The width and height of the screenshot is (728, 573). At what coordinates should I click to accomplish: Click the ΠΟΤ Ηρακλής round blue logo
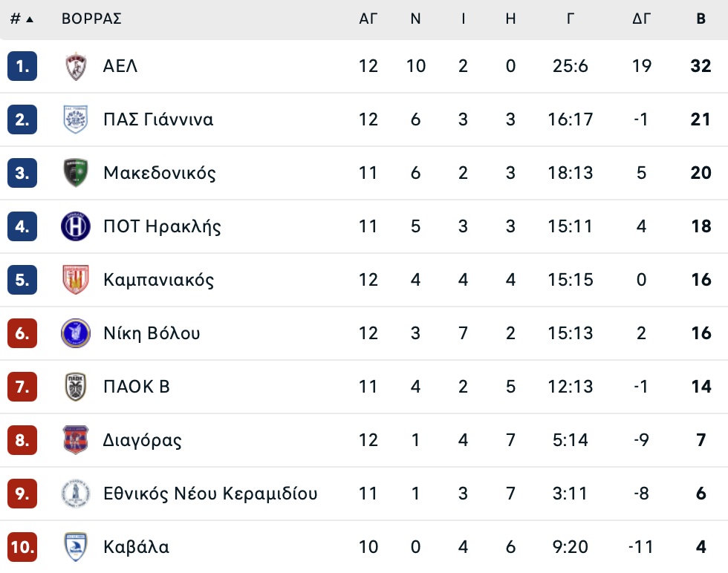[x=76, y=226]
